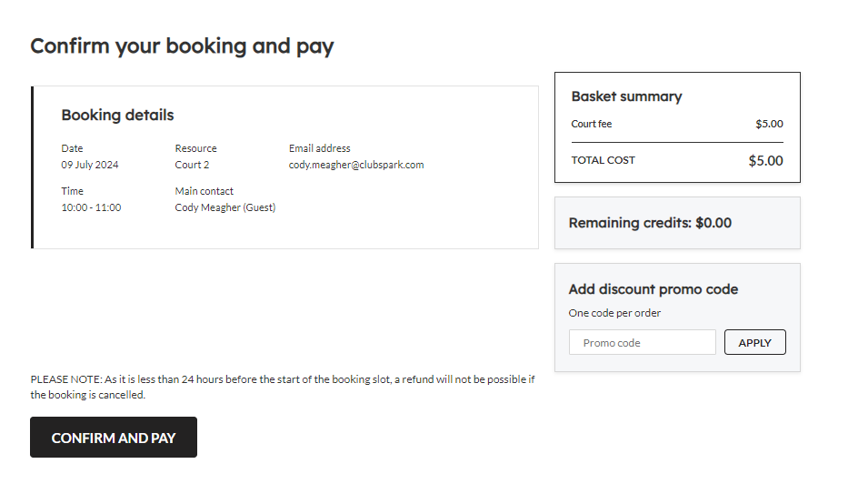Click the Court fee $5.00 amount

pos(769,124)
